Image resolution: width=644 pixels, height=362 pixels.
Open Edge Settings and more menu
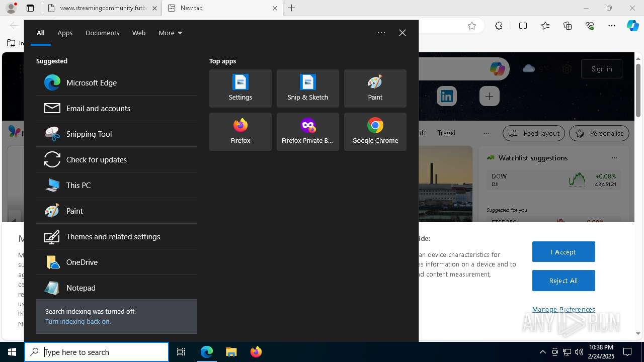pyautogui.click(x=612, y=26)
